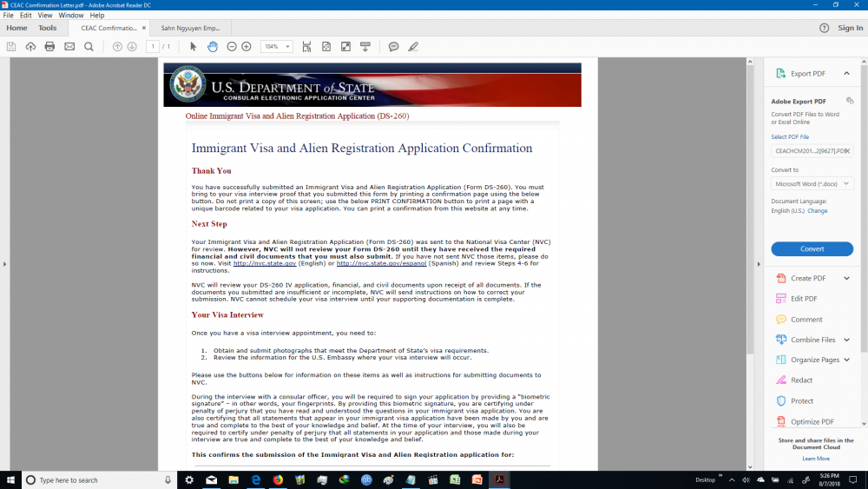Open the Help menu
The image size is (868, 489).
[97, 15]
